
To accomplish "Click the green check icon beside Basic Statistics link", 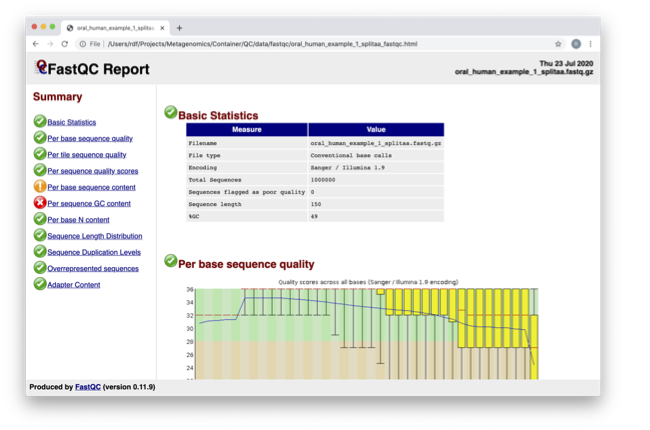I will 40,122.
